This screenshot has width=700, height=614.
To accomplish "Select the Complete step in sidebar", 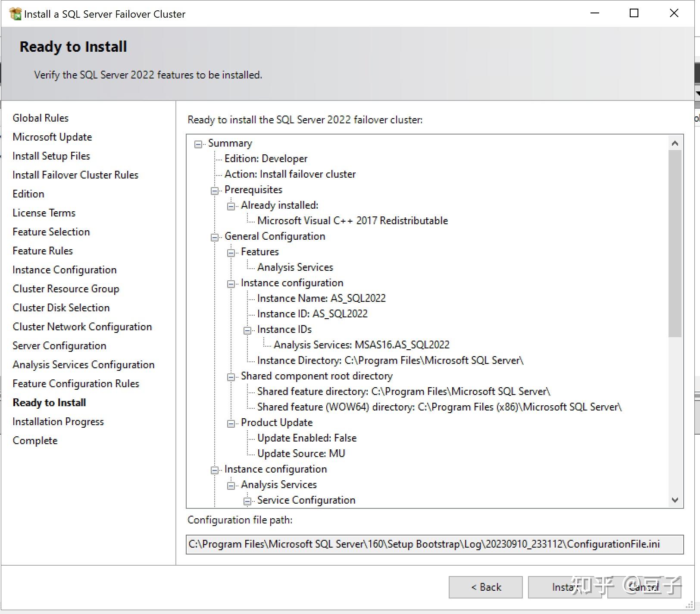I will pos(35,441).
